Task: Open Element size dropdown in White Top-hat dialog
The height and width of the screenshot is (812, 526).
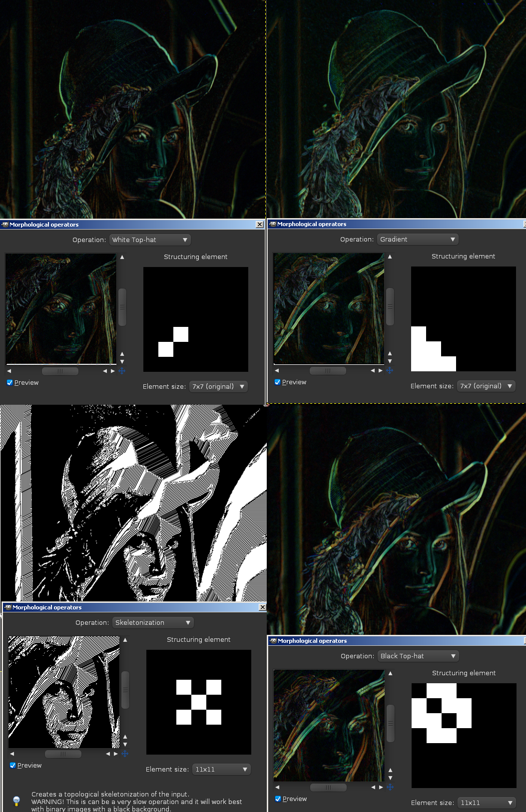Action: 218,387
